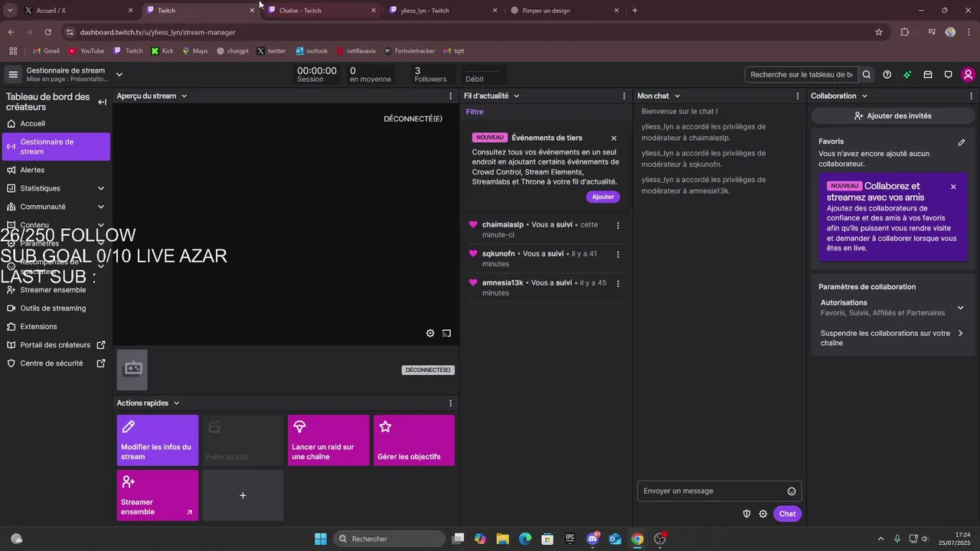Click Gérer les objectifs tile
Viewport: 980px width, 551px height.
pos(414,440)
